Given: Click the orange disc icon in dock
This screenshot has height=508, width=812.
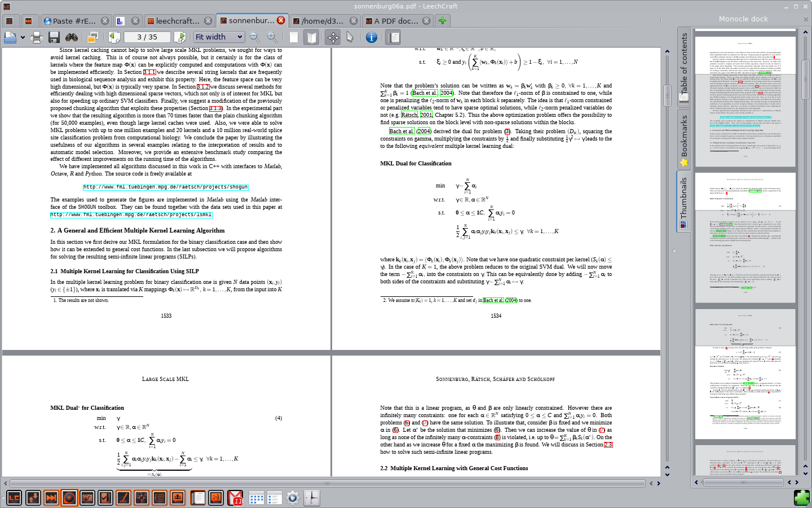Looking at the screenshot, I should click(69, 498).
